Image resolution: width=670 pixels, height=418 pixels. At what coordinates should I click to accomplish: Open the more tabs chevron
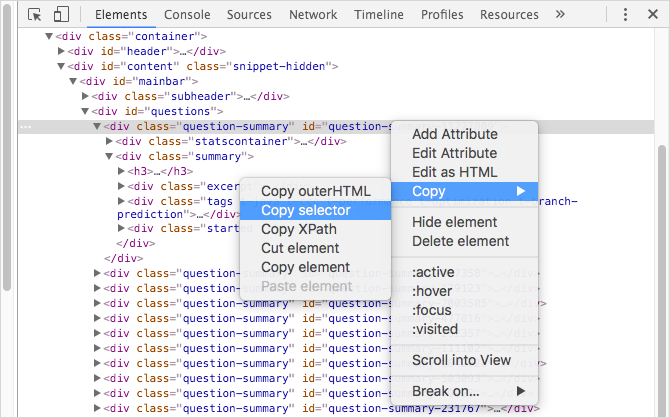560,15
